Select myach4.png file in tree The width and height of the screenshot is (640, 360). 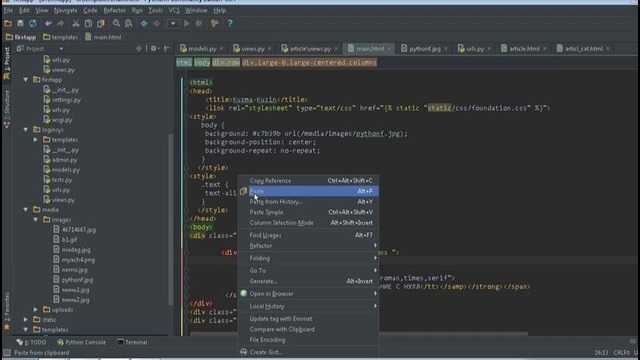[x=78, y=260]
